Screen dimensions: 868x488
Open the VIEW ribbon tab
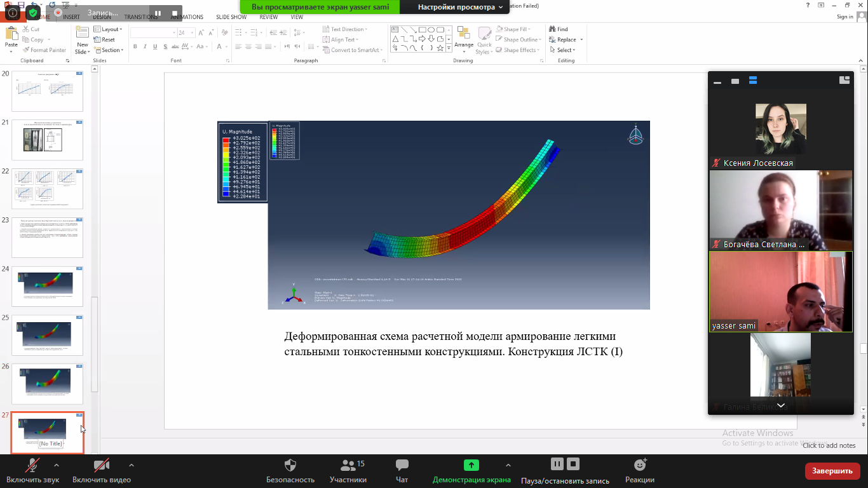click(297, 17)
